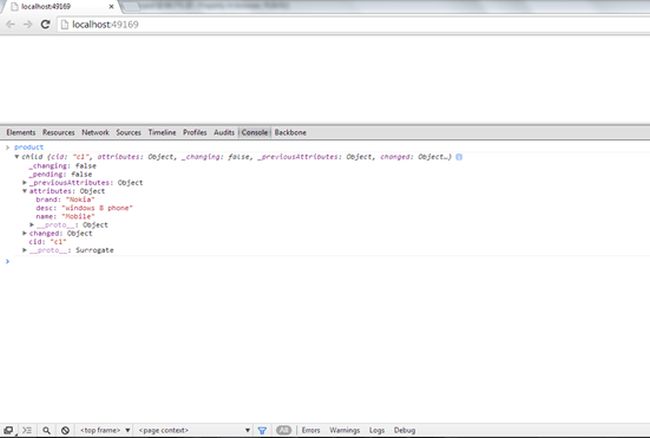Screen dimensions: 650x438
Task: Expand __proto__: Surrogate entry
Action: coord(24,250)
